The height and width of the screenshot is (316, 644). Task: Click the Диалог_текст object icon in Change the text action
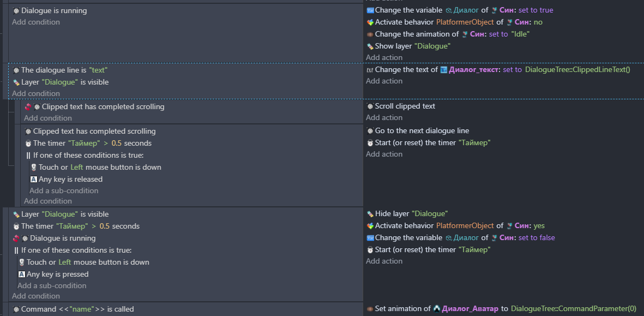[x=444, y=70]
